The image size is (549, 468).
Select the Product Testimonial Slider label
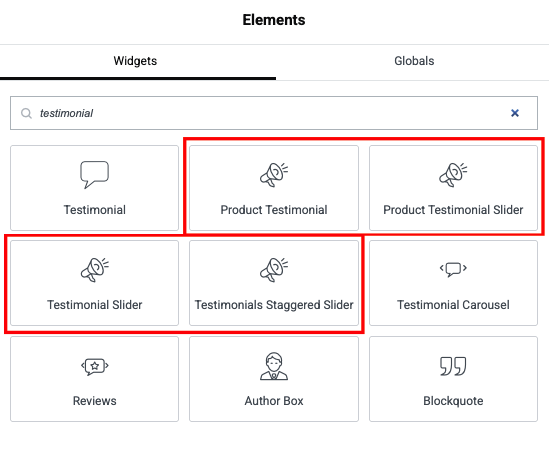tap(453, 210)
